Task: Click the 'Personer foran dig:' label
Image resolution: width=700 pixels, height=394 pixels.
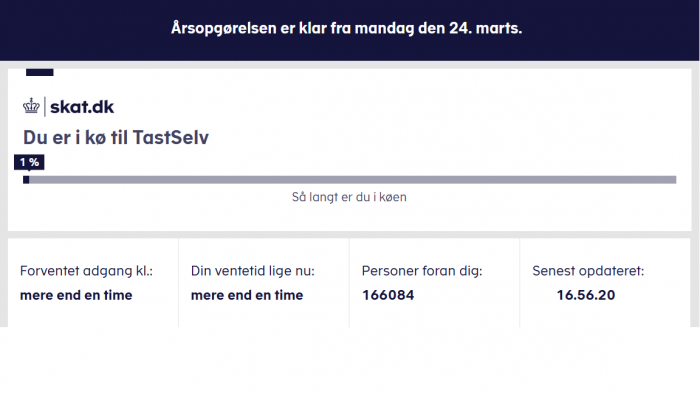Action: (x=422, y=271)
